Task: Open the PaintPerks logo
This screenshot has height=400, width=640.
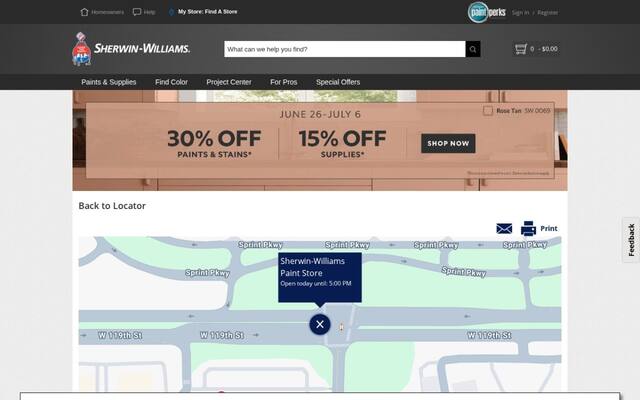Action: 487,12
